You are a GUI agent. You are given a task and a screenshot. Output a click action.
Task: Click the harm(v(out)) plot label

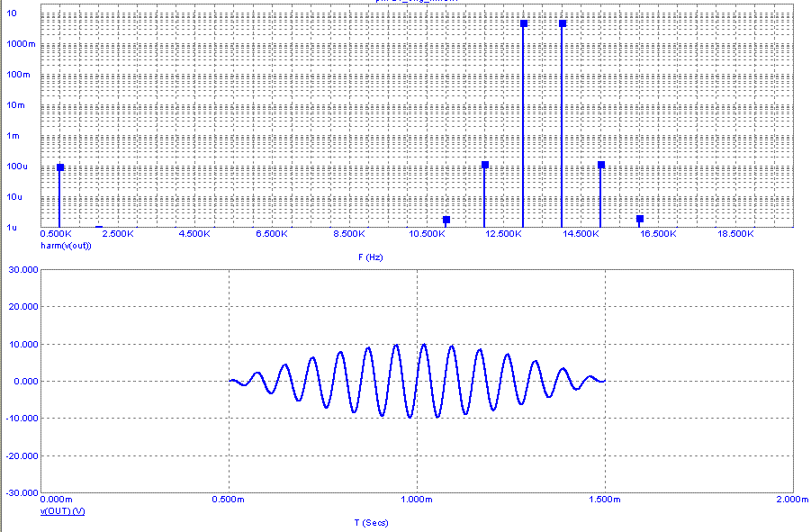66,246
